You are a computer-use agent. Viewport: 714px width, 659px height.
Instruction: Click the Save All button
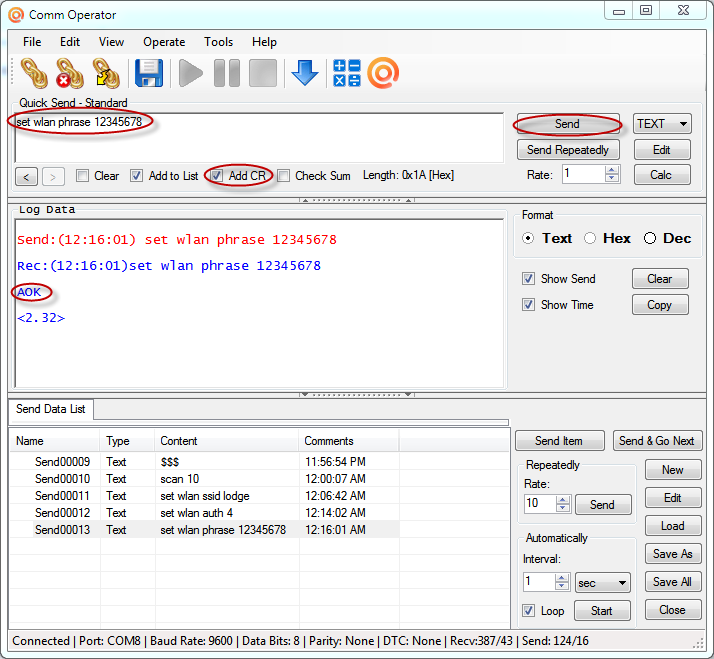coord(673,582)
